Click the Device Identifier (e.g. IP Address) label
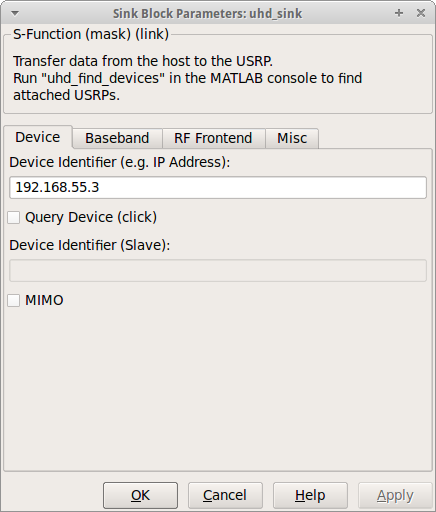This screenshot has height=512, width=436. click(120, 162)
